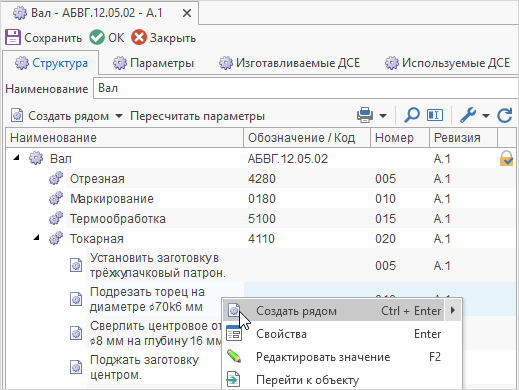Click the wrench settings icon
Image resolution: width=519 pixels, height=390 pixels.
[468, 115]
